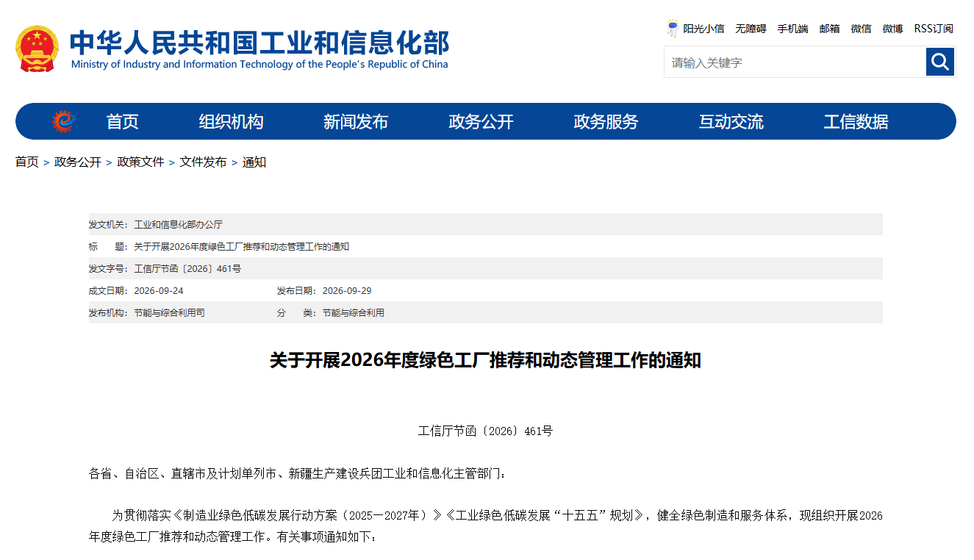
Task: Click the RSS订阅 link
Action: pos(934,29)
